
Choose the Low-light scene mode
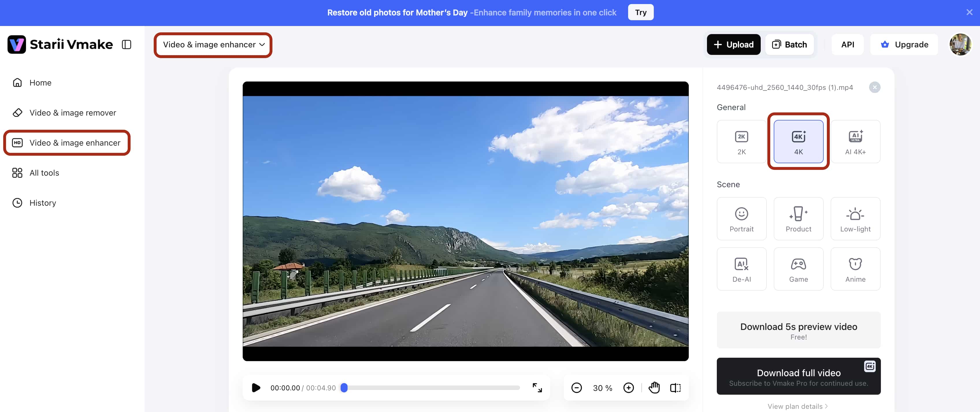point(855,219)
